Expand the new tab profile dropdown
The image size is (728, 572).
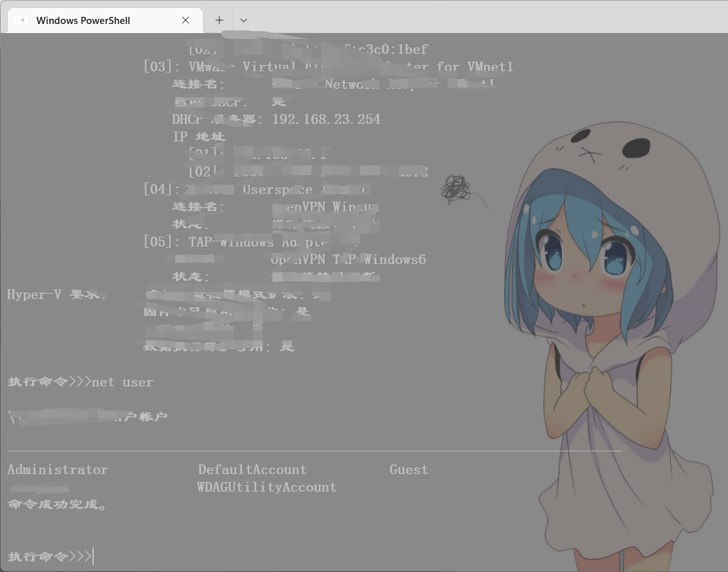point(243,20)
